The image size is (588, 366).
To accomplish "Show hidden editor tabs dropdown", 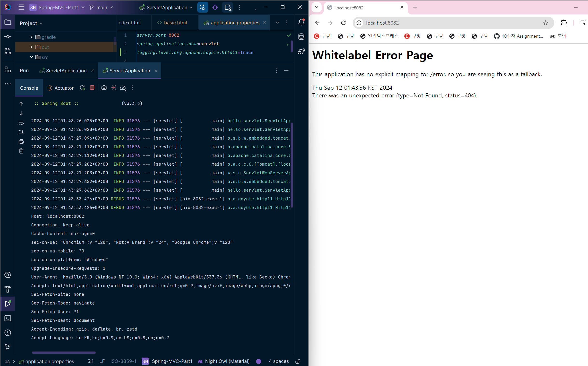I will pyautogui.click(x=277, y=22).
